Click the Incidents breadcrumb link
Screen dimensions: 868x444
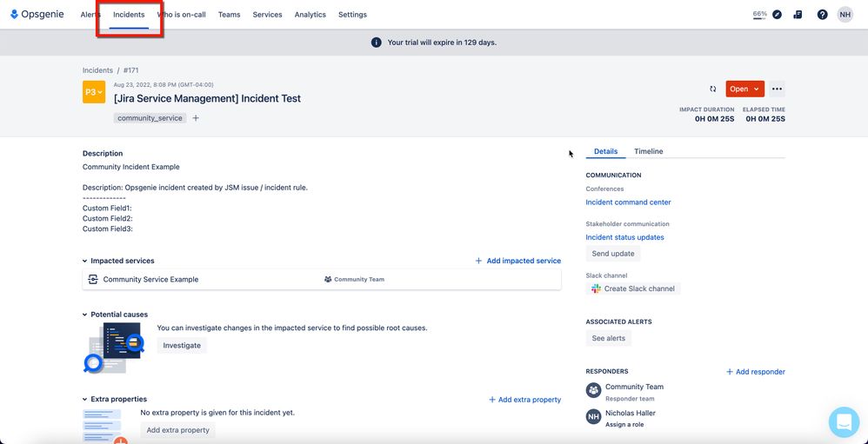pyautogui.click(x=97, y=70)
